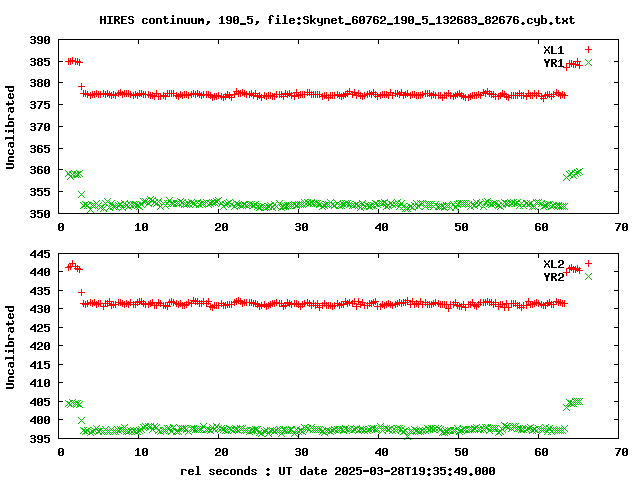
Task: Click the plot title with the Skynet file name
Action: [x=337, y=20]
